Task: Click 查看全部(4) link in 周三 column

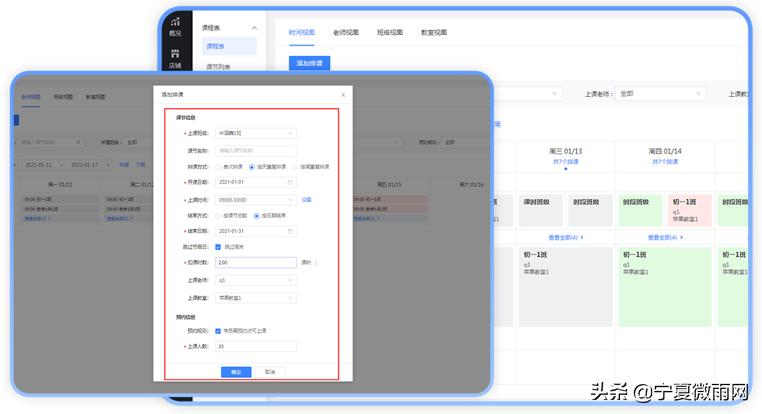Action: click(566, 238)
